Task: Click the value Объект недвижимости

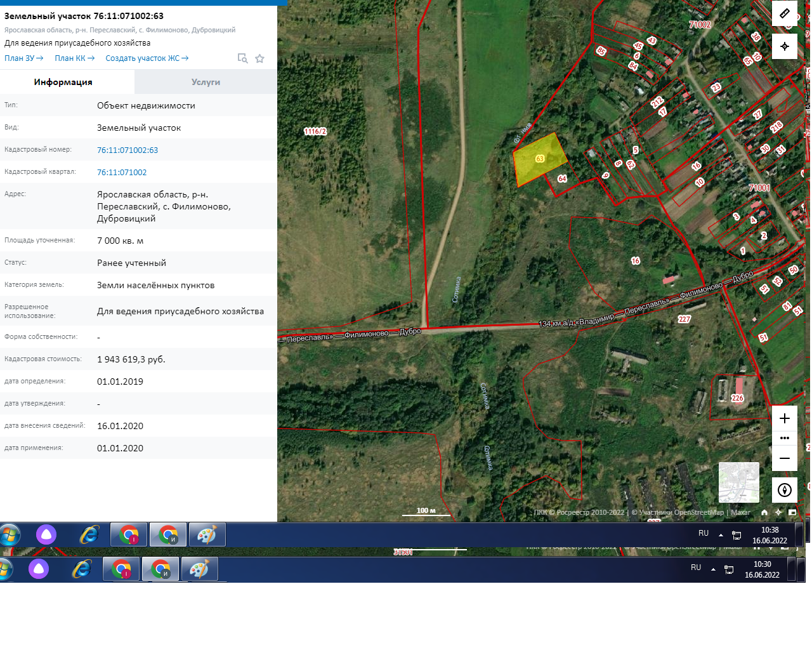Action: tap(146, 106)
